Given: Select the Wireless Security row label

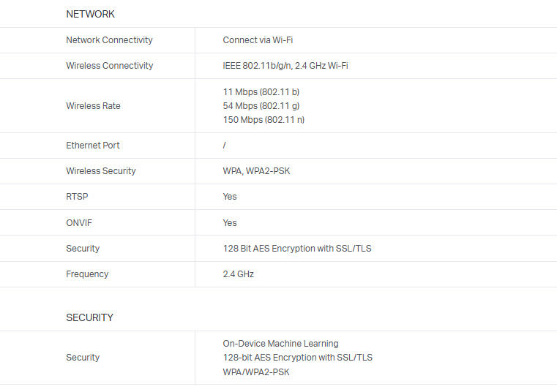Looking at the screenshot, I should (x=100, y=171).
